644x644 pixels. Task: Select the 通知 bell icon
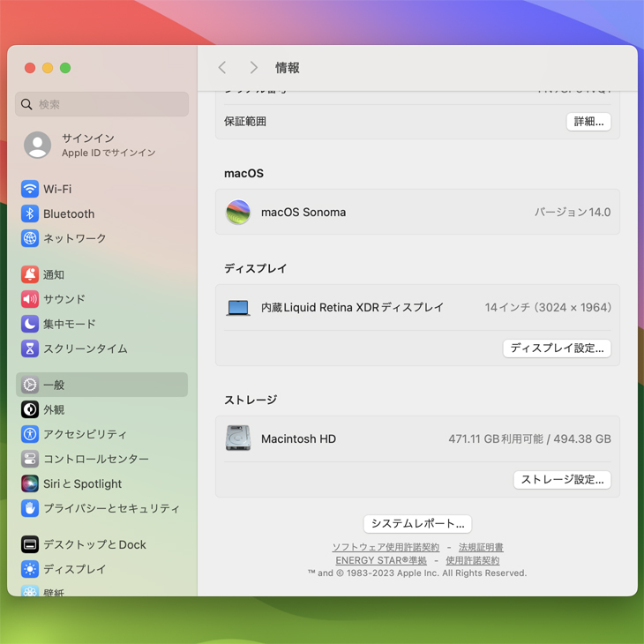30,274
